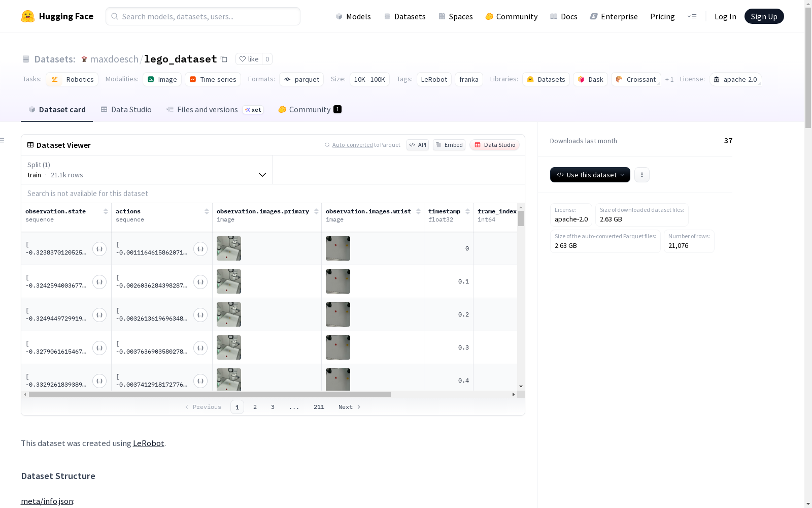Open Spaces in the top navigation

pyautogui.click(x=456, y=16)
